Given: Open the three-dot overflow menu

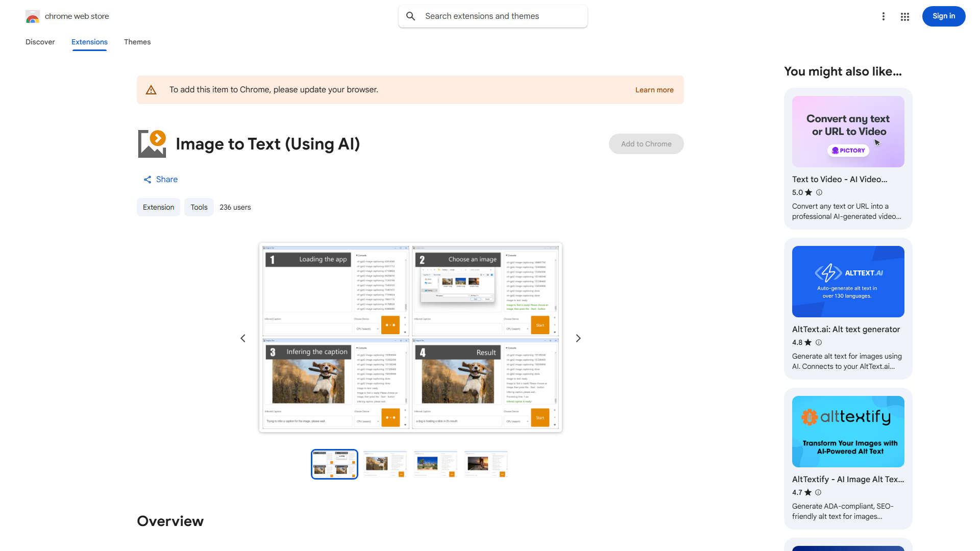Looking at the screenshot, I should 884,16.
